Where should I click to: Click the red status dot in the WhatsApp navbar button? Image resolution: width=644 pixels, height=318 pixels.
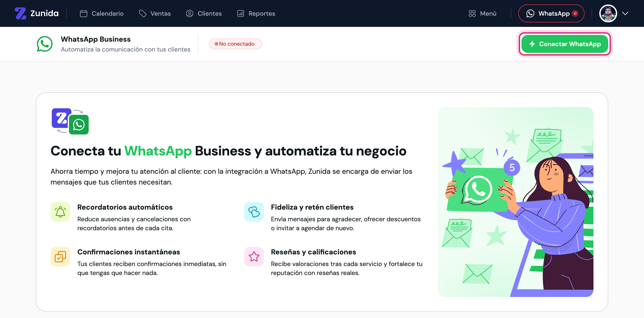pyautogui.click(x=575, y=13)
